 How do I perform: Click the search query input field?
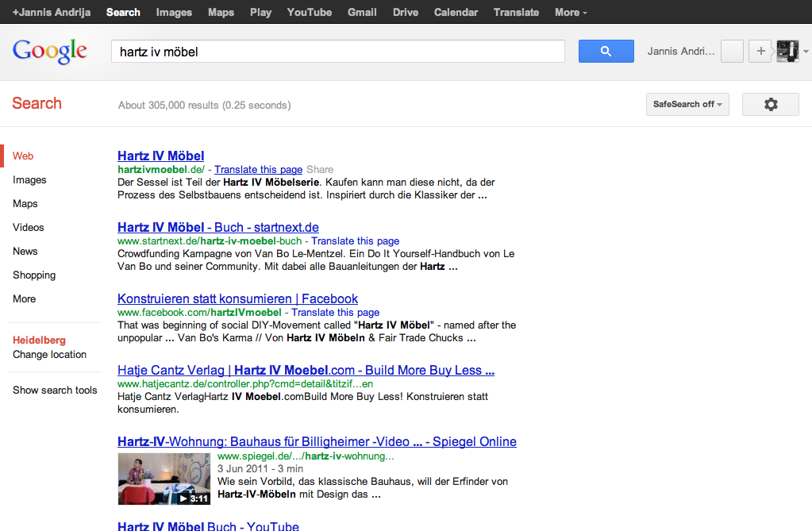click(x=337, y=52)
